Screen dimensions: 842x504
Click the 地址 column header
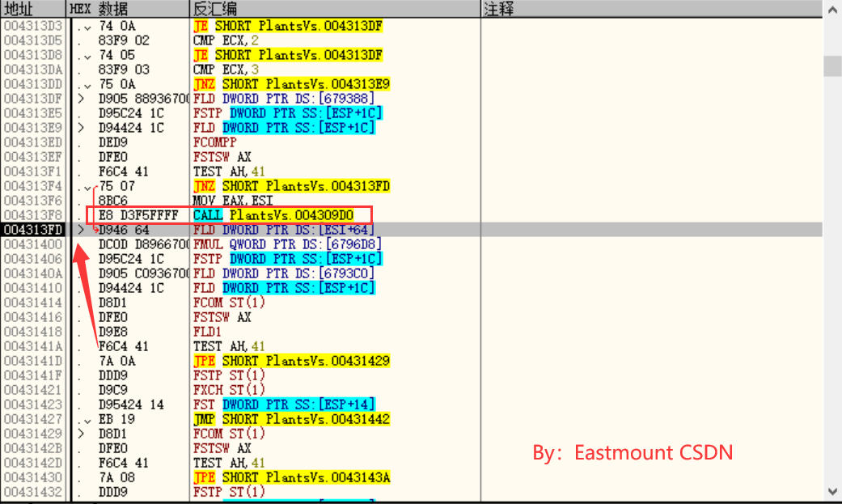(x=32, y=9)
